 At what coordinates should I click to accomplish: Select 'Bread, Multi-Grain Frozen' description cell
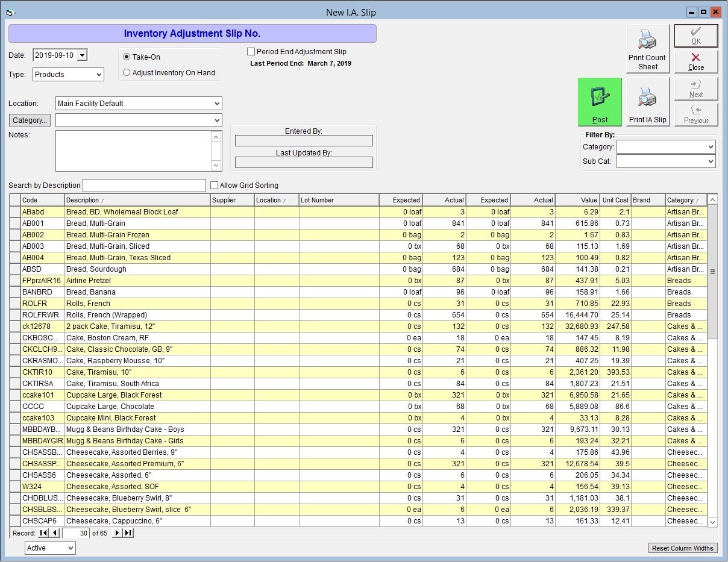point(137,235)
